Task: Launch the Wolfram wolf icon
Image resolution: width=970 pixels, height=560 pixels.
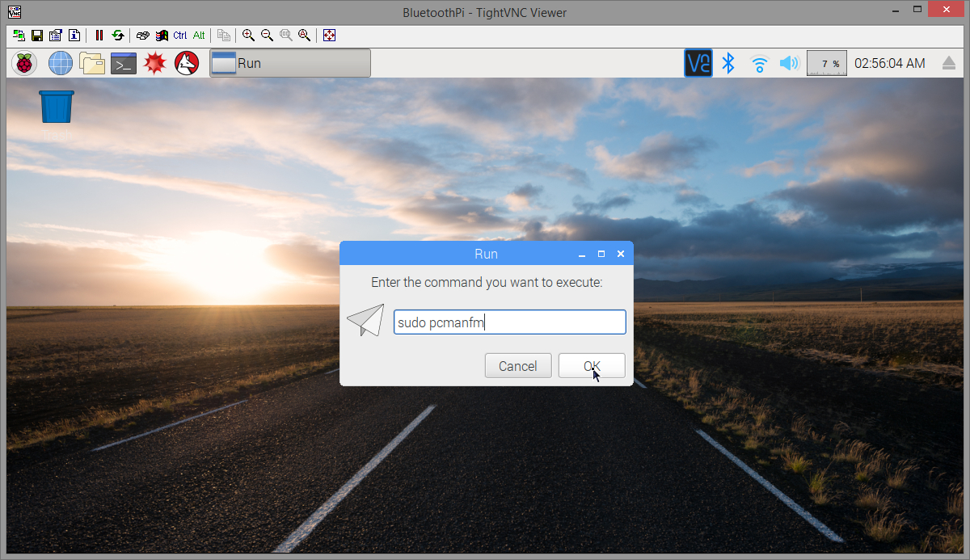Action: pos(187,63)
